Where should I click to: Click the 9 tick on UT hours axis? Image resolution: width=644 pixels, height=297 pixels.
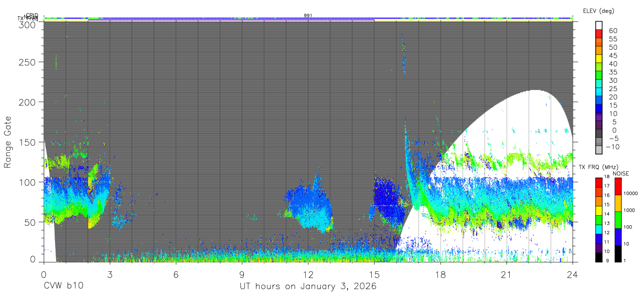tap(242, 274)
